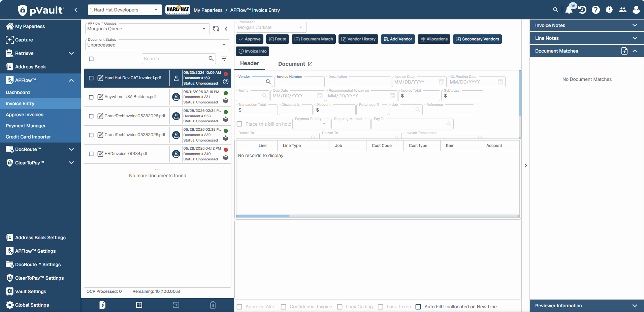Open the settings gear in top bar
This screenshot has height=312, width=644.
click(609, 10)
